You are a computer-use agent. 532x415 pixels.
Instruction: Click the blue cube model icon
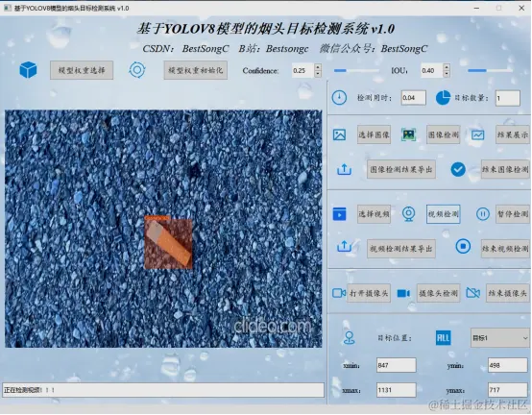[28, 70]
